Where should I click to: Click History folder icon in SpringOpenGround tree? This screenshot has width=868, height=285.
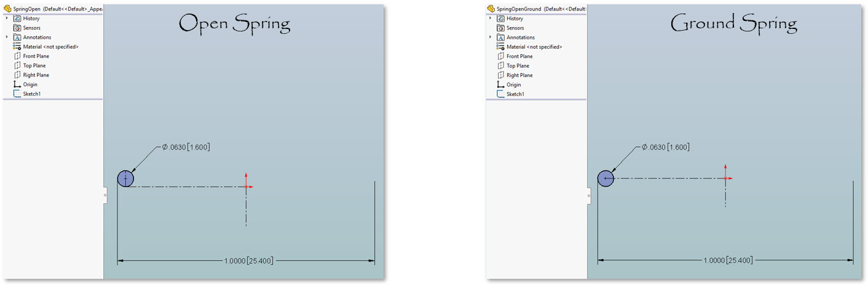(x=501, y=18)
